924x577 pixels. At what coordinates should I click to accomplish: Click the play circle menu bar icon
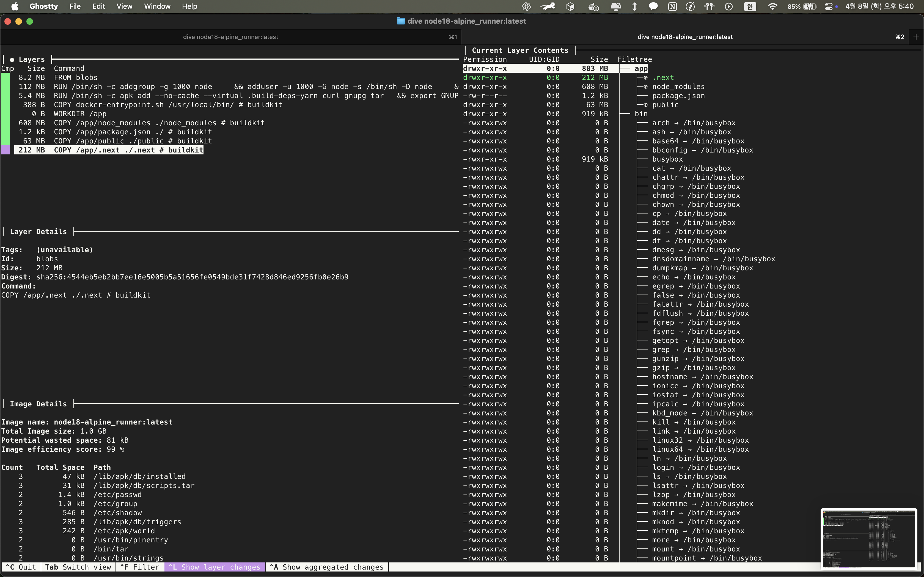click(728, 7)
